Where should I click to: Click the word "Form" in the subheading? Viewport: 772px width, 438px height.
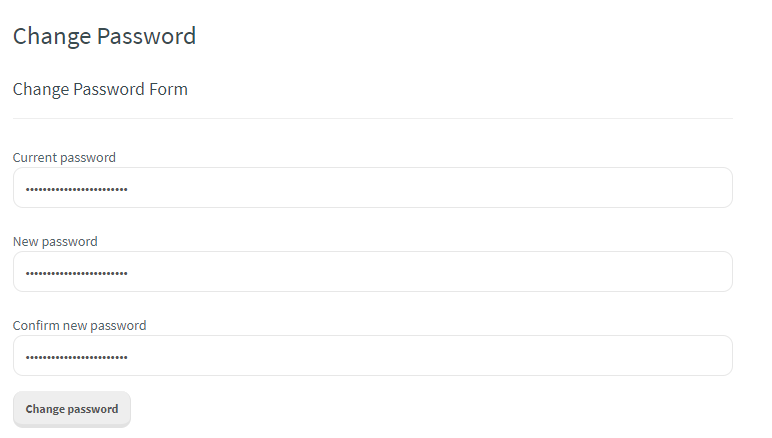(169, 89)
